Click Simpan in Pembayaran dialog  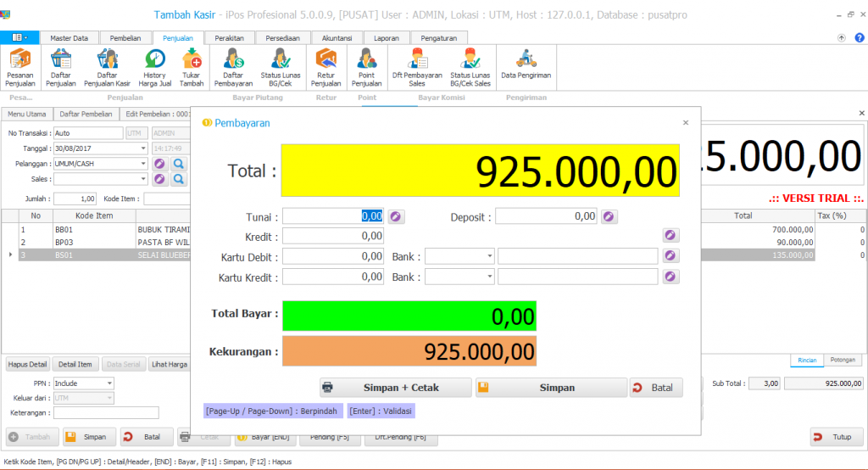(x=551, y=388)
